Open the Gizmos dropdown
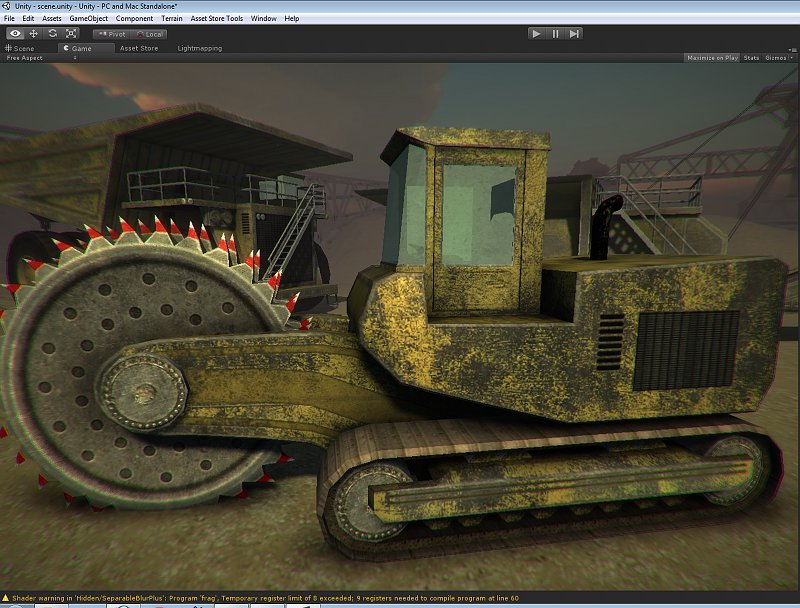The image size is (800, 608). (x=779, y=58)
